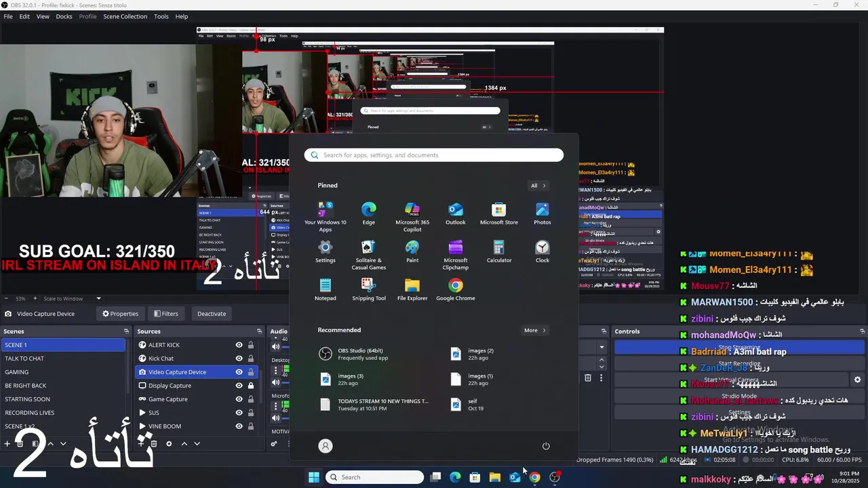Open Microsoft 365 Copilot pinned app
868x488 pixels.
pos(412,216)
